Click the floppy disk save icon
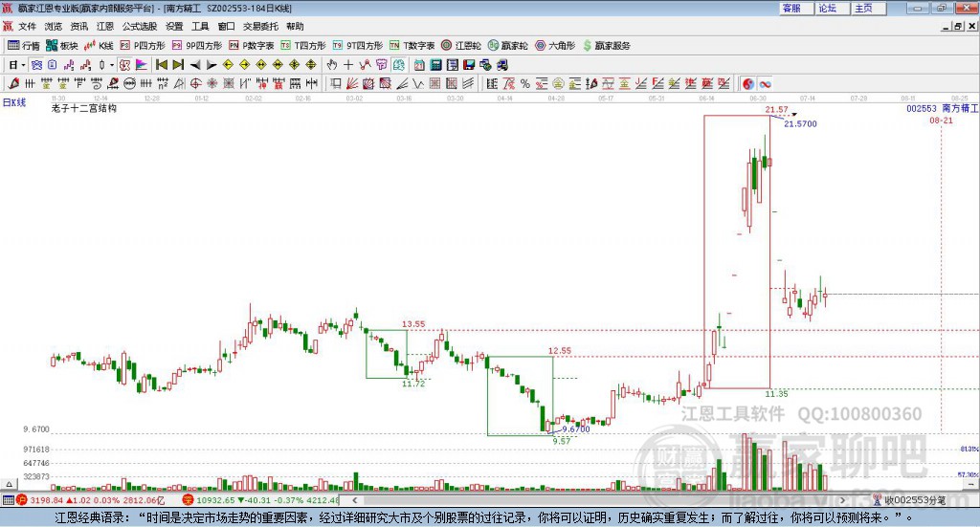 (469, 65)
